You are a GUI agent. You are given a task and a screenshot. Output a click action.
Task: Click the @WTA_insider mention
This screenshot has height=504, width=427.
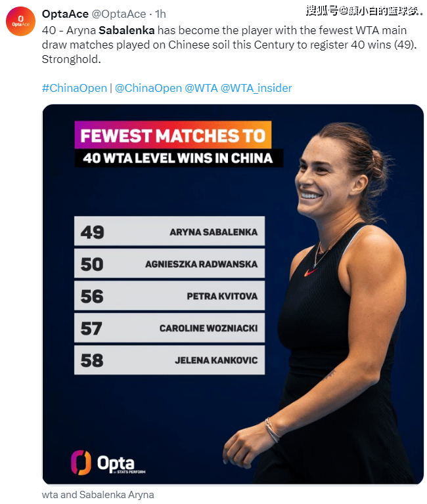pyautogui.click(x=256, y=88)
